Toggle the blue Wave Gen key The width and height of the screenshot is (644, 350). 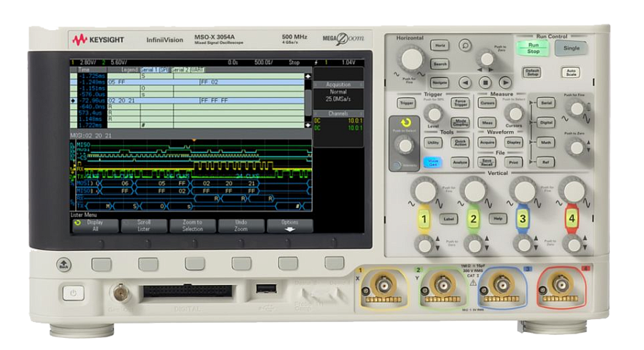click(433, 162)
